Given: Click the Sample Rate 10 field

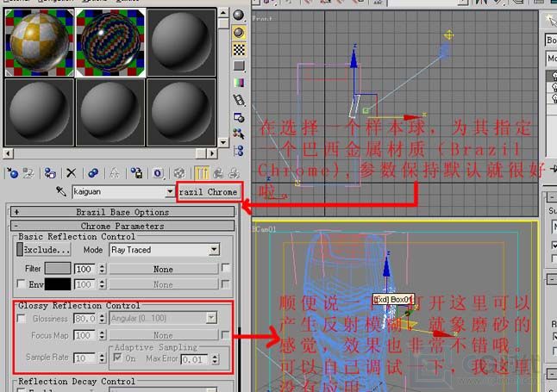Looking at the screenshot, I should (x=85, y=358).
